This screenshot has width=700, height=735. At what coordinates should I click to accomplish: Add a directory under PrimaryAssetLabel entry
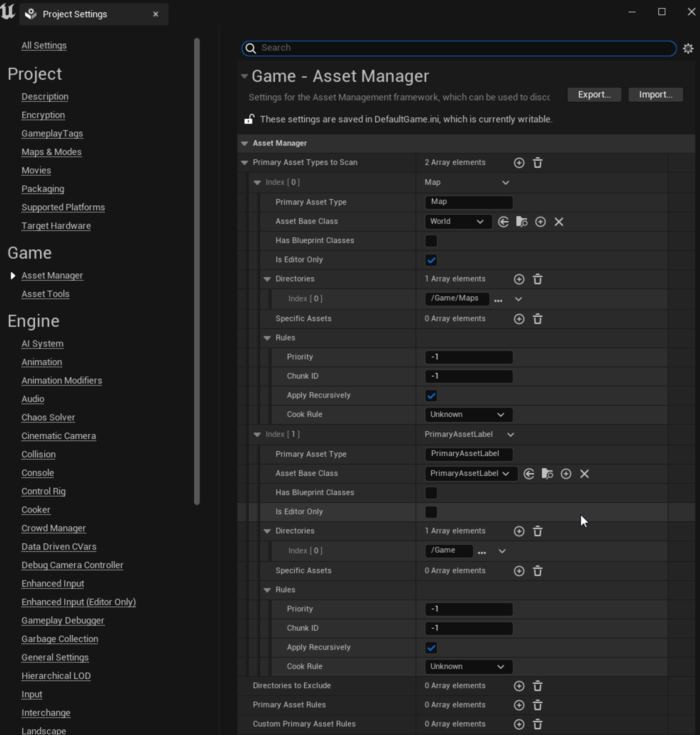coord(519,531)
